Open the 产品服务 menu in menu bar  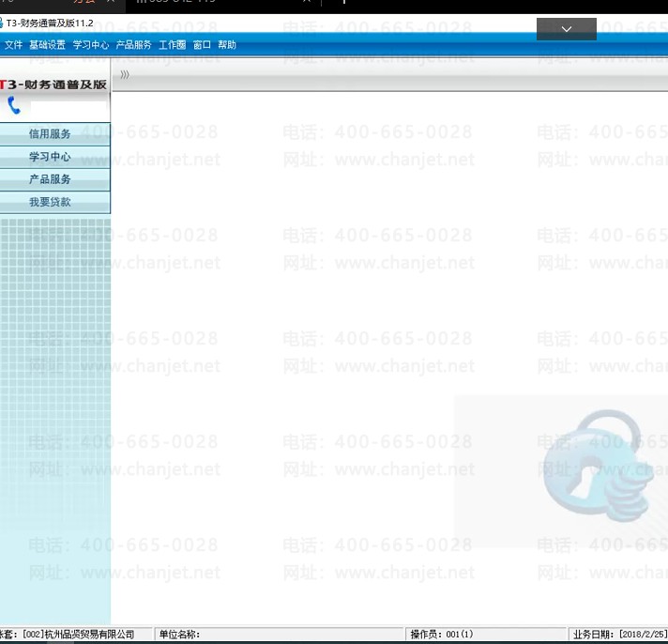coord(134,45)
